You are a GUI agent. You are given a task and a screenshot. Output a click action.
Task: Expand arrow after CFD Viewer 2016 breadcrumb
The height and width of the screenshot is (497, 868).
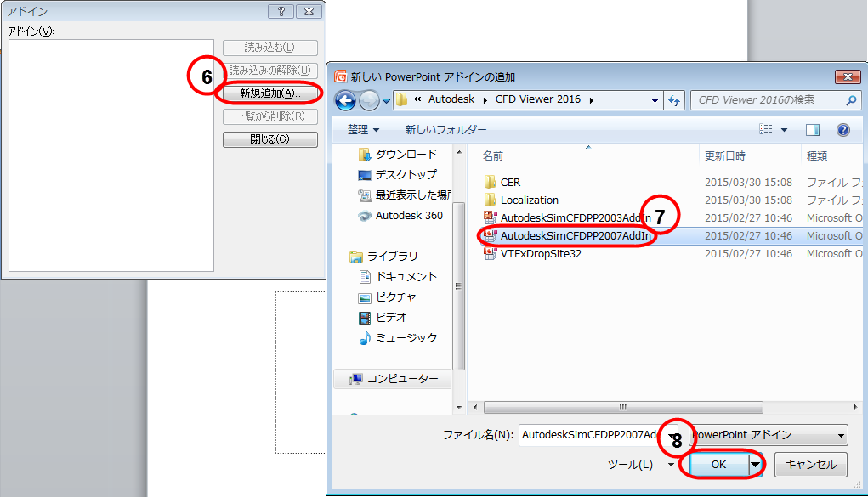coord(591,100)
